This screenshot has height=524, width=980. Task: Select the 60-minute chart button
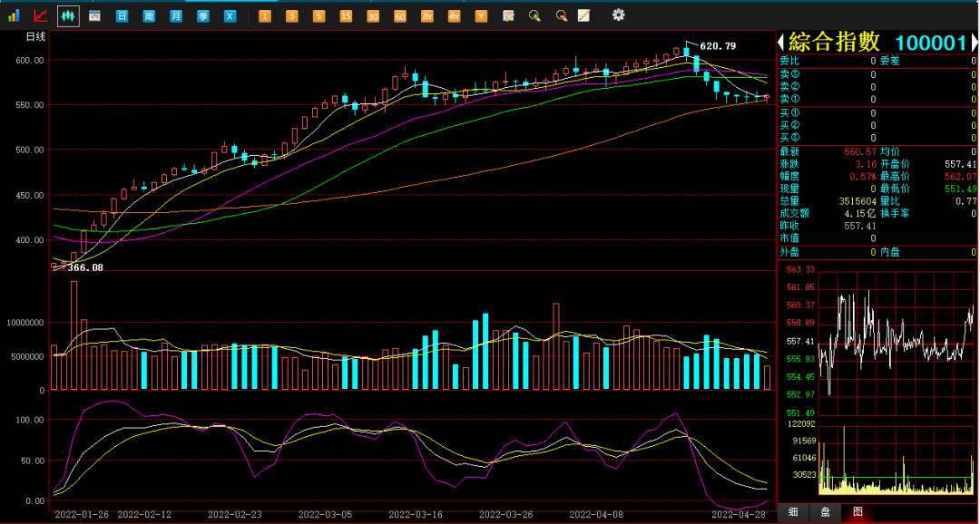(x=400, y=16)
